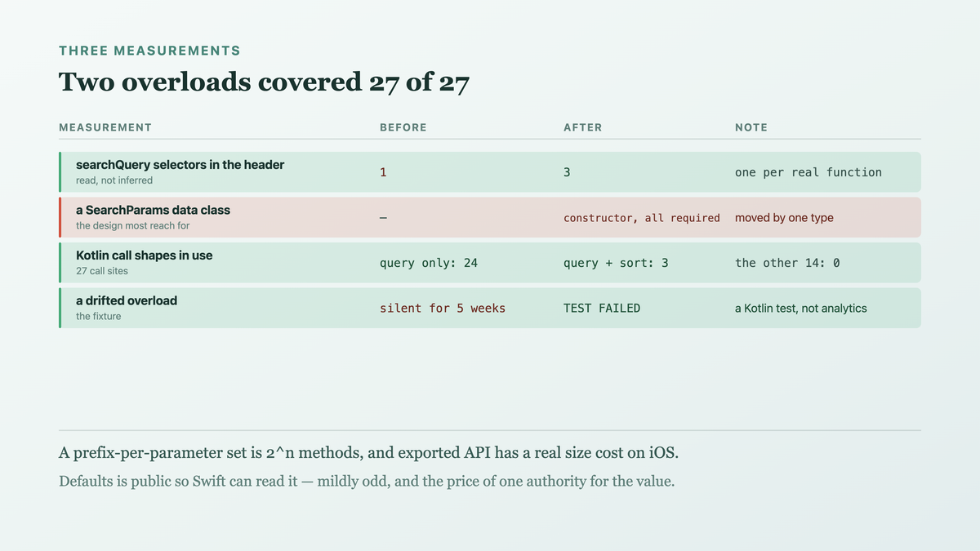Click the 'TEST FAILED' cell

point(602,309)
